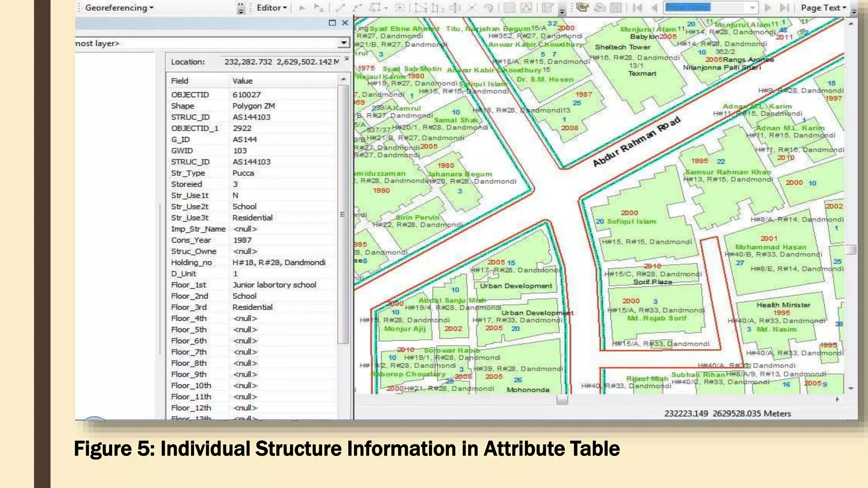Open the Editor menu

(x=272, y=8)
